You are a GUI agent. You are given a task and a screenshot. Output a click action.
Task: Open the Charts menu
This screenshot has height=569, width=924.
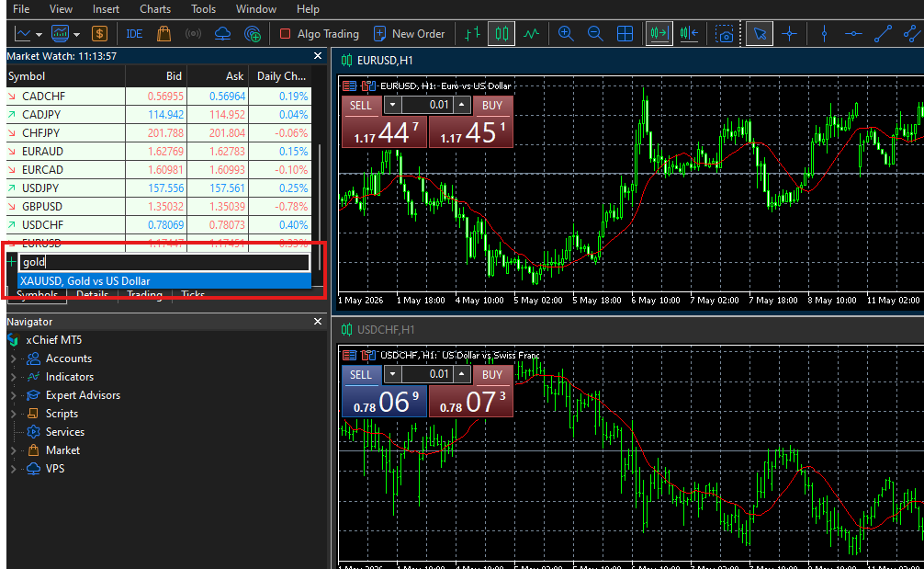[155, 9]
